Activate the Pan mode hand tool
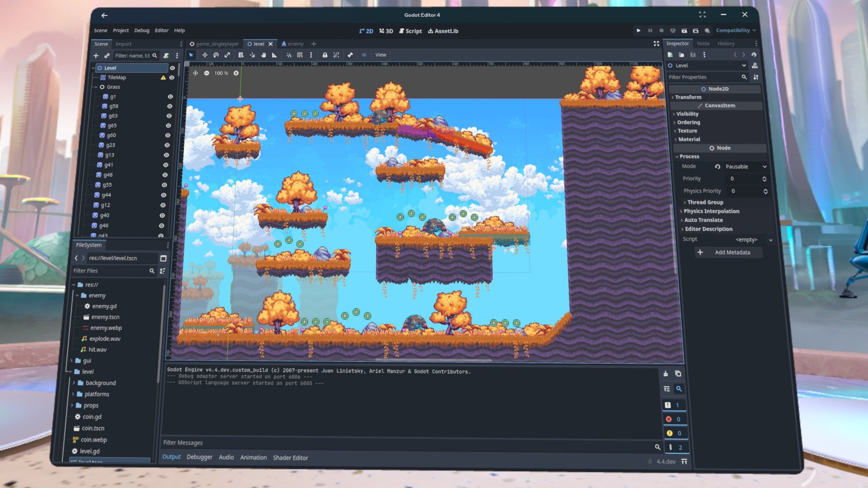Image resolution: width=868 pixels, height=488 pixels. point(263,55)
